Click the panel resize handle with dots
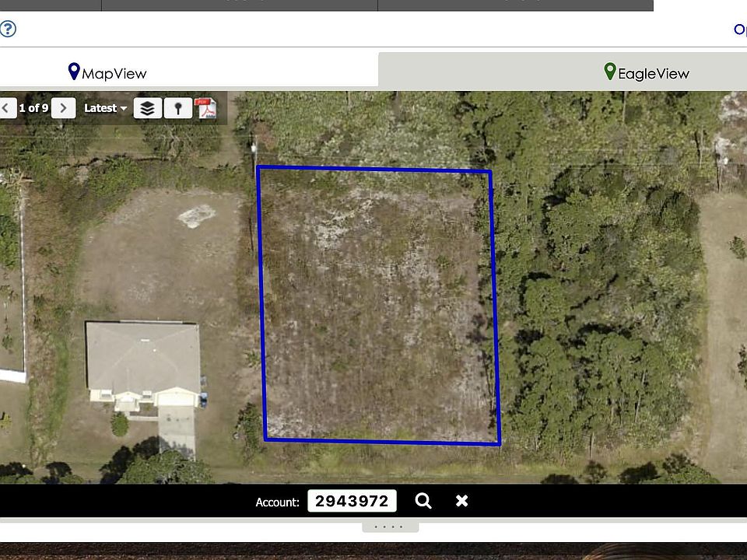Image resolution: width=747 pixels, height=560 pixels. coord(390,527)
